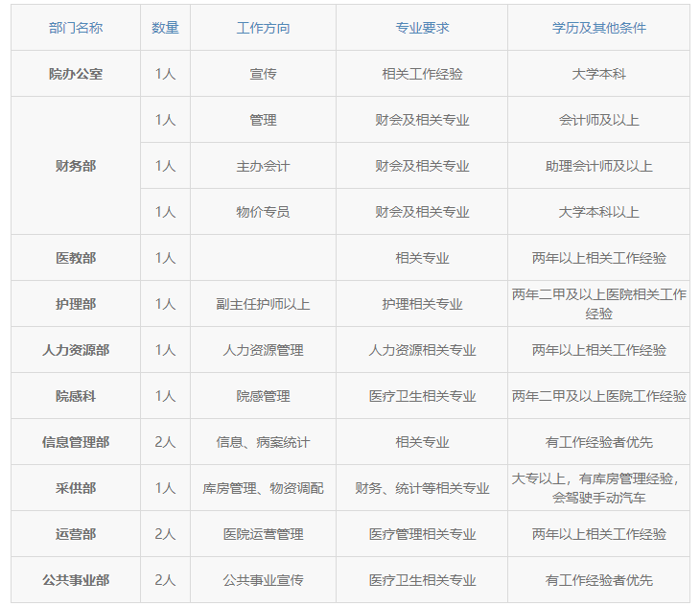Click the 副主任护师以上 cell
The height and width of the screenshot is (606, 700).
click(263, 304)
